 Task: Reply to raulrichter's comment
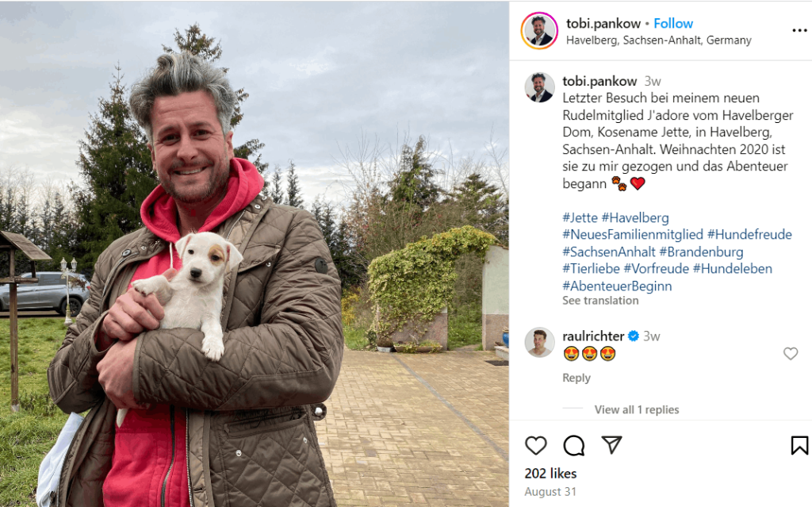[x=576, y=378]
